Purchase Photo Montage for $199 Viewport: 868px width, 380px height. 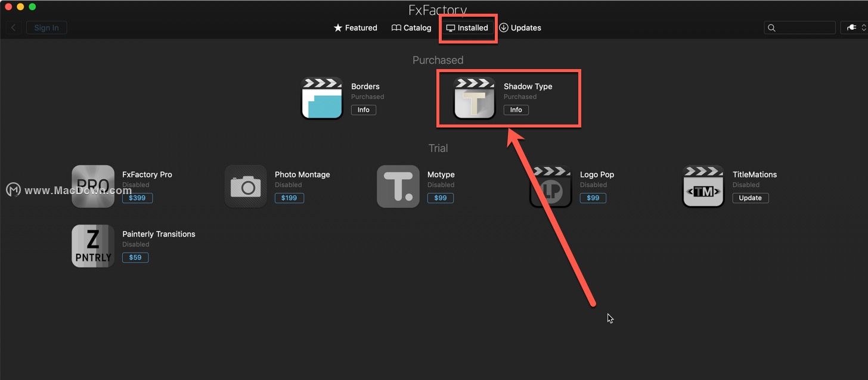[289, 198]
